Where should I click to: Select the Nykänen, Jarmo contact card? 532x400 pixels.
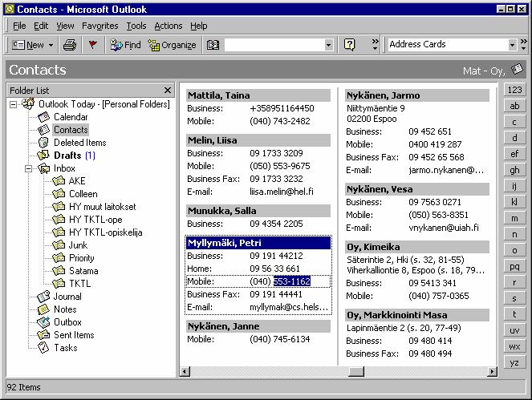pos(417,132)
